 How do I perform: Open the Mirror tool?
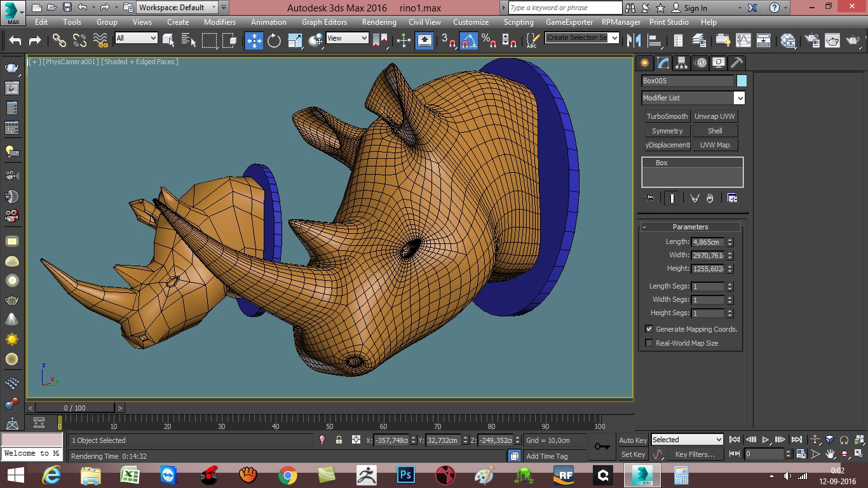(634, 41)
